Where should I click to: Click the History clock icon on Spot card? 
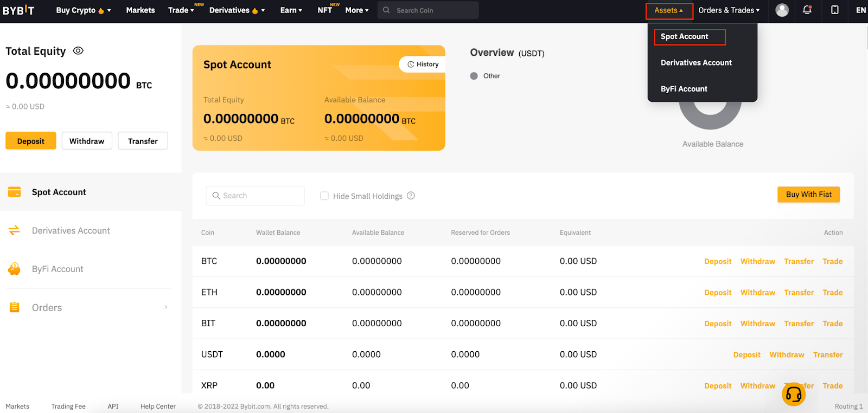coord(411,64)
